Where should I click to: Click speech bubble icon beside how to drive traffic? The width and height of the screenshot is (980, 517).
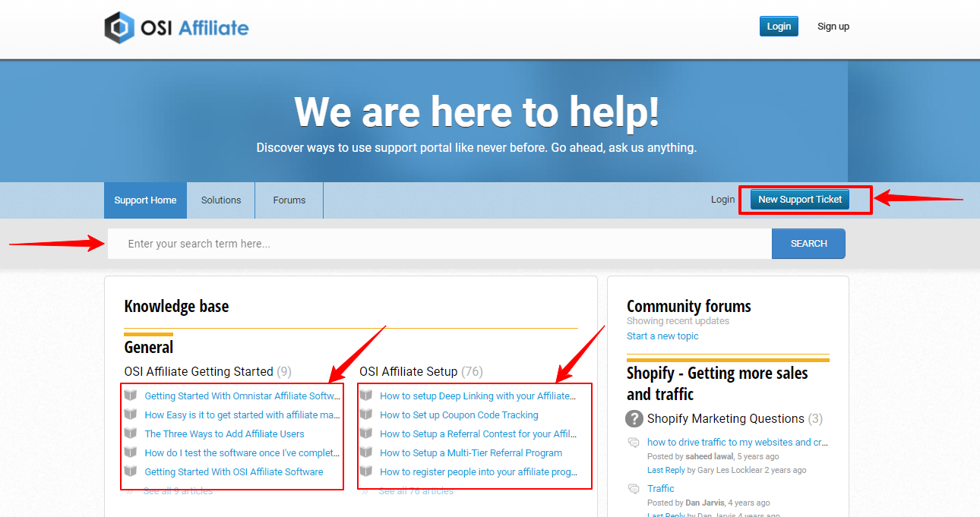tap(634, 443)
